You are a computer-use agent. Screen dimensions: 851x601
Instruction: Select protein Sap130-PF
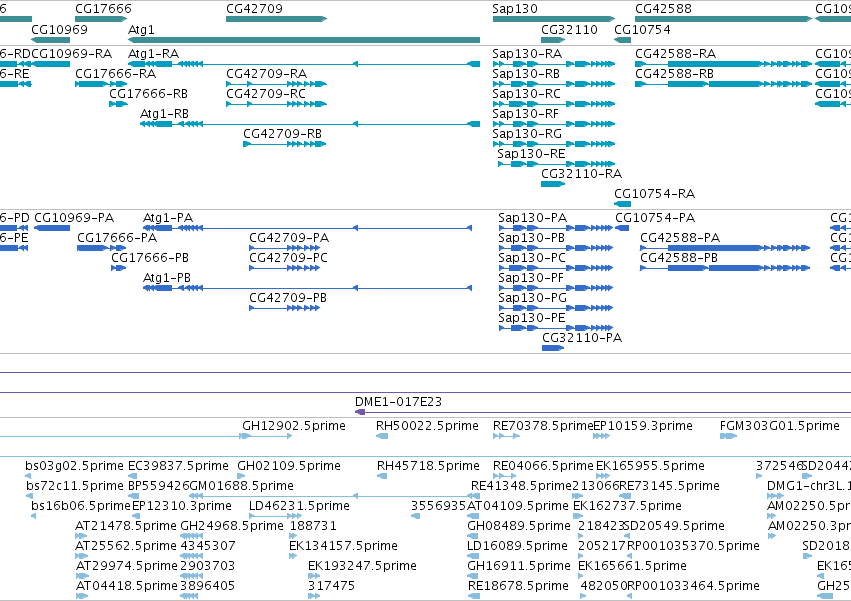(x=556, y=288)
